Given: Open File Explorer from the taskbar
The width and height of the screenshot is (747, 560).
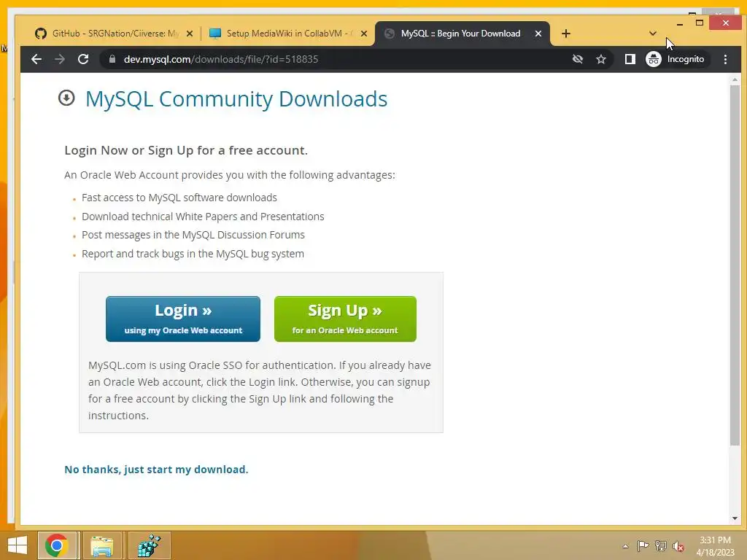Looking at the screenshot, I should [102, 545].
